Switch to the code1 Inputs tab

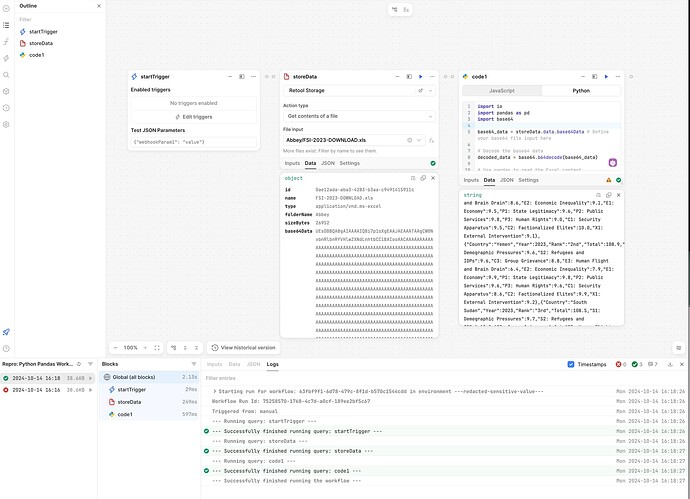pyautogui.click(x=471, y=180)
